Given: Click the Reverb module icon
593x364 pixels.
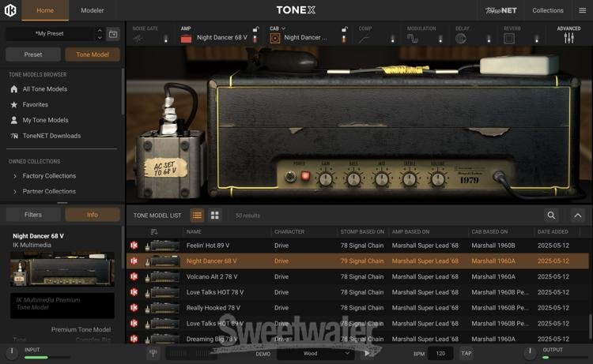Looking at the screenshot, I should point(509,39).
